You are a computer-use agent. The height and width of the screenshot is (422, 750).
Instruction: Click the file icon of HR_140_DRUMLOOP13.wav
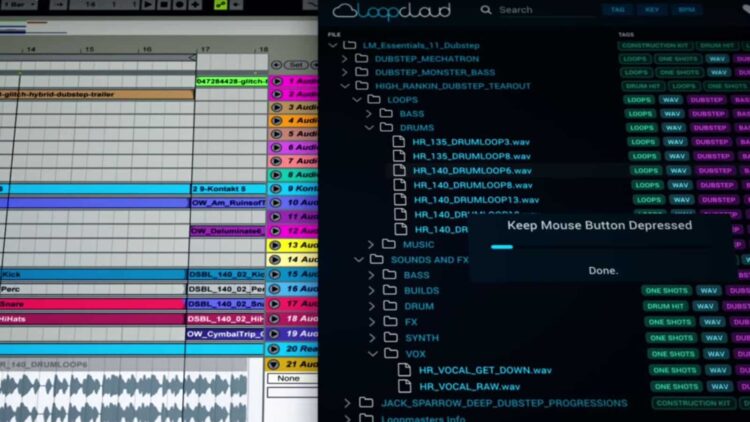tap(400, 200)
